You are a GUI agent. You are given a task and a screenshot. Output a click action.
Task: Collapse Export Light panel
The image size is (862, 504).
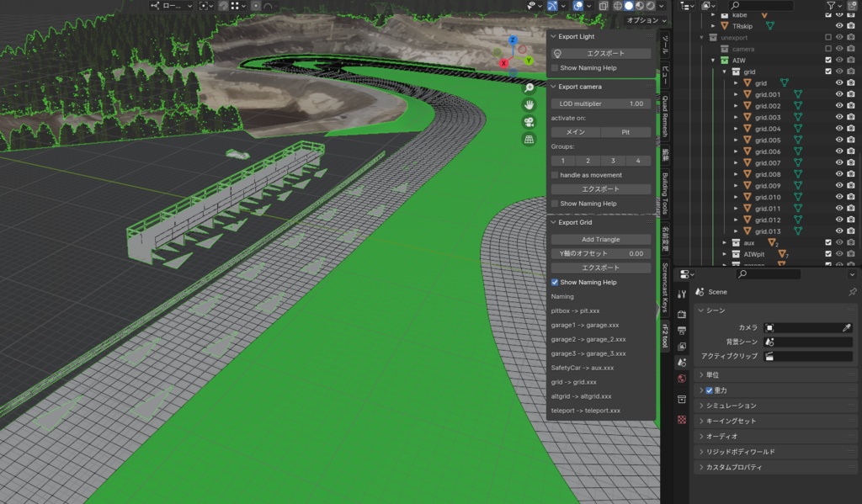coord(554,36)
